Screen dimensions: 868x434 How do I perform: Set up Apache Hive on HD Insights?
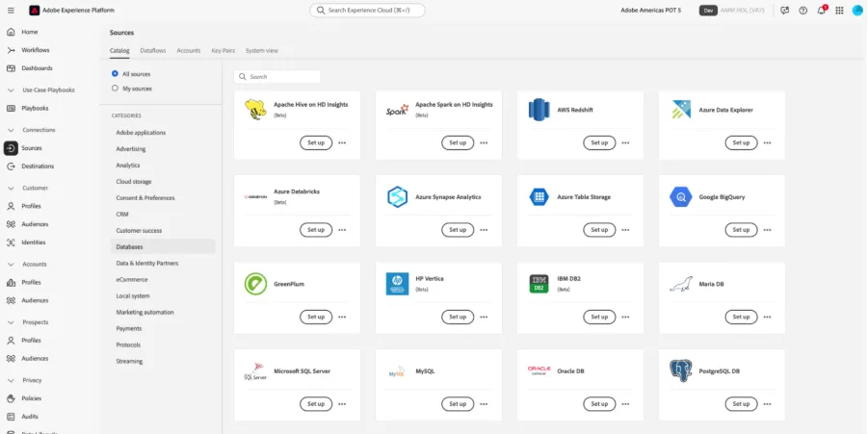[316, 142]
